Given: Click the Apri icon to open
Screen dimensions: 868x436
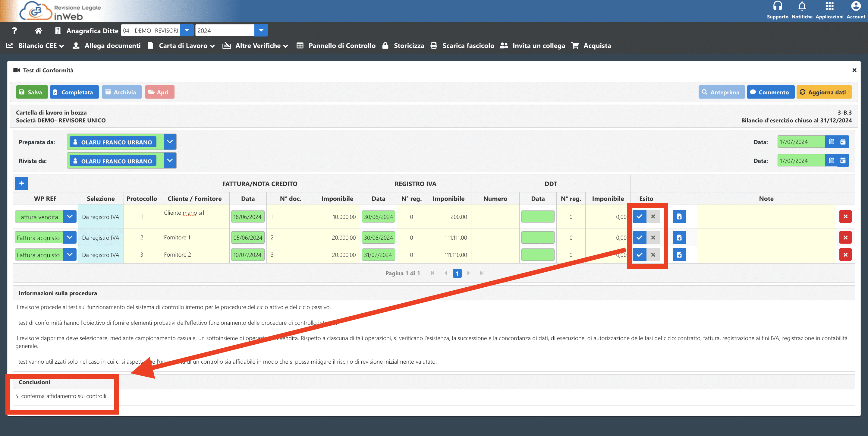Looking at the screenshot, I should coord(159,92).
